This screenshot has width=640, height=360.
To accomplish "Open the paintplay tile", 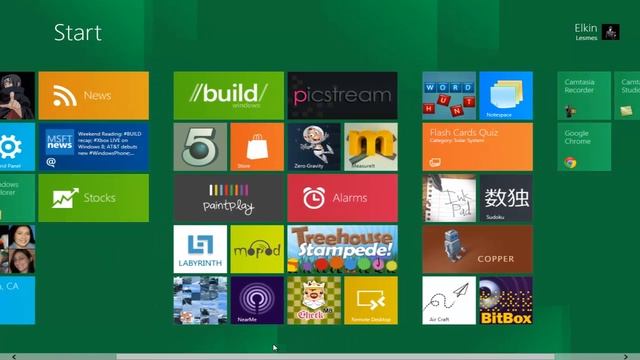I will click(229, 198).
